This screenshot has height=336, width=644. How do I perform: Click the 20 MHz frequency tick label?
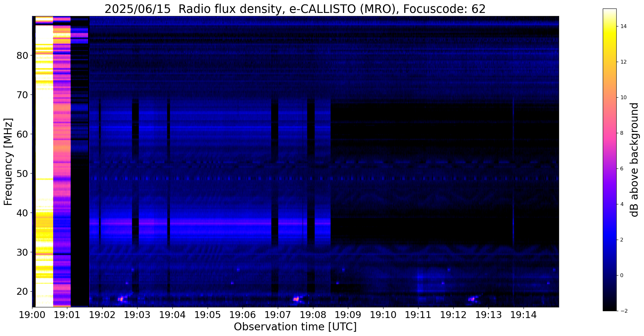pos(22,291)
